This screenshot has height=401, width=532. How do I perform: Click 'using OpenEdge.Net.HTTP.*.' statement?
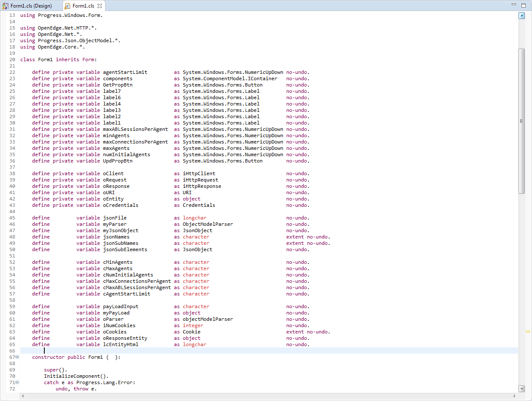point(59,28)
